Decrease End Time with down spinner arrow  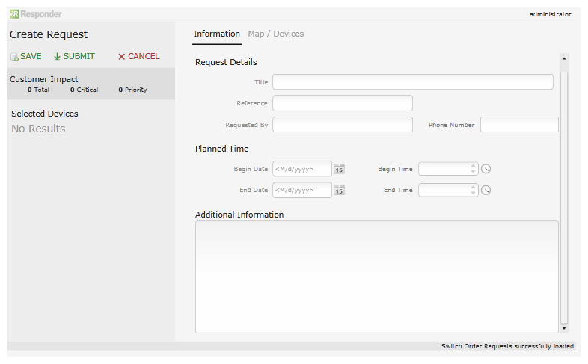(x=473, y=194)
